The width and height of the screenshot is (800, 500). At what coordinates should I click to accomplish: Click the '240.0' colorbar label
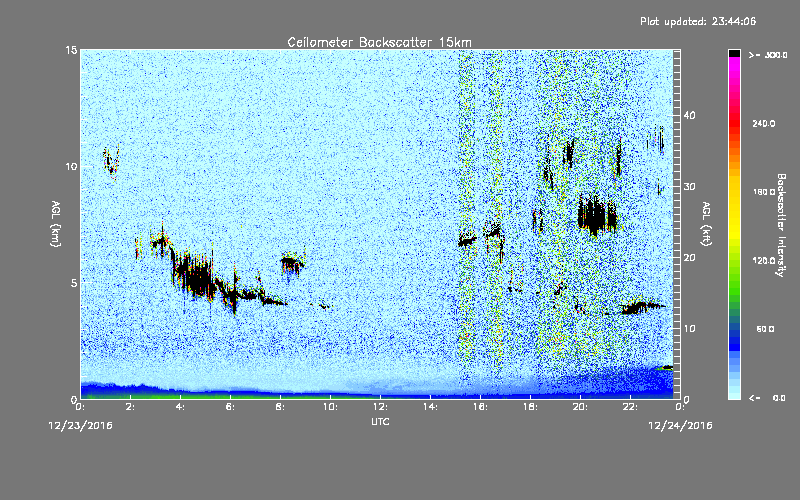764,123
